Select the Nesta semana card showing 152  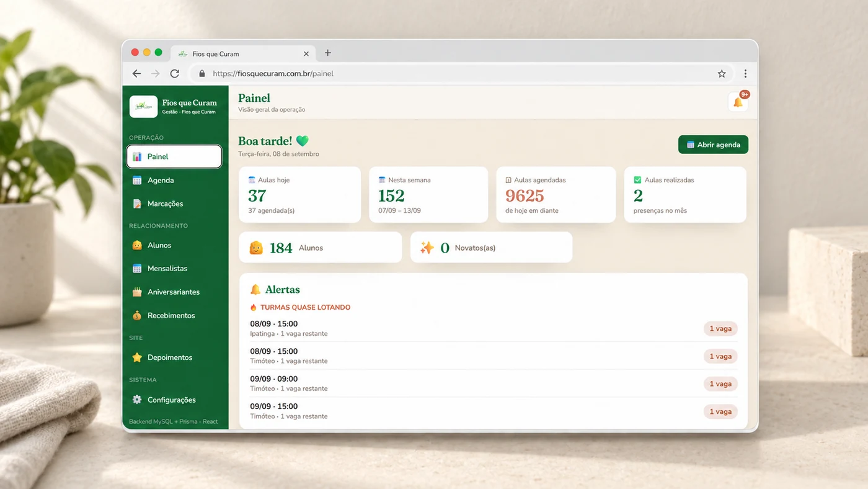tap(429, 194)
